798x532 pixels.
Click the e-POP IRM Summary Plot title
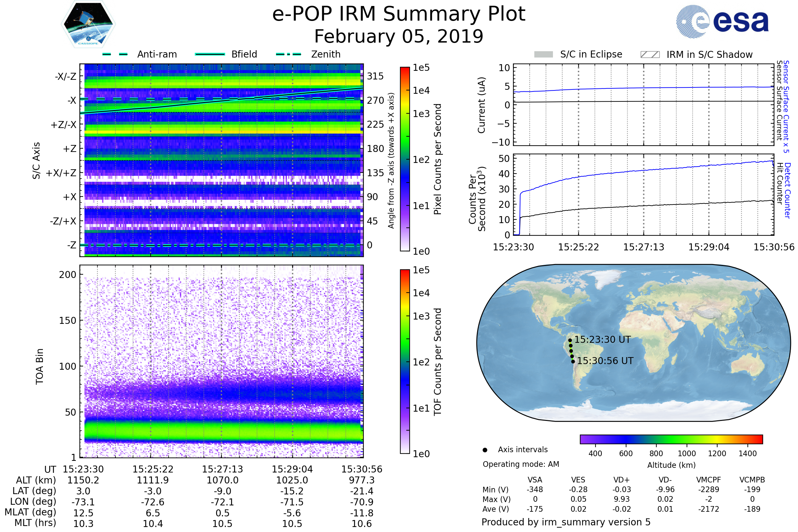[x=399, y=14]
